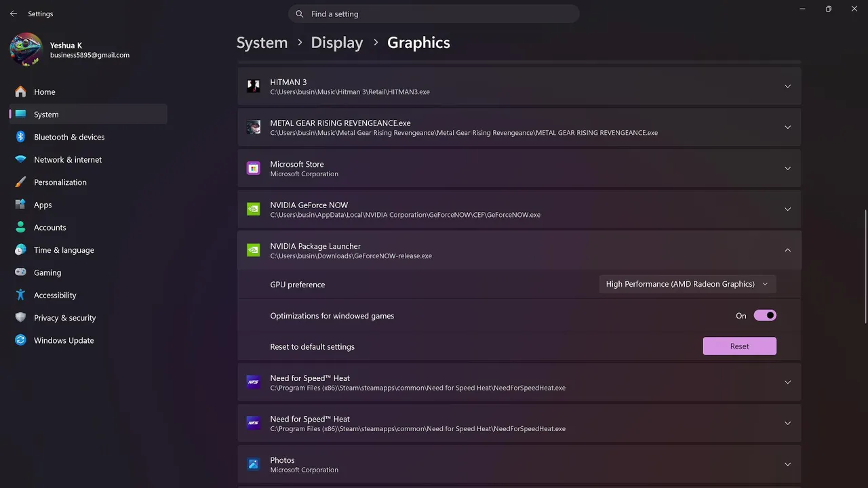
Task: Open the GPU preference dropdown
Action: (688, 284)
